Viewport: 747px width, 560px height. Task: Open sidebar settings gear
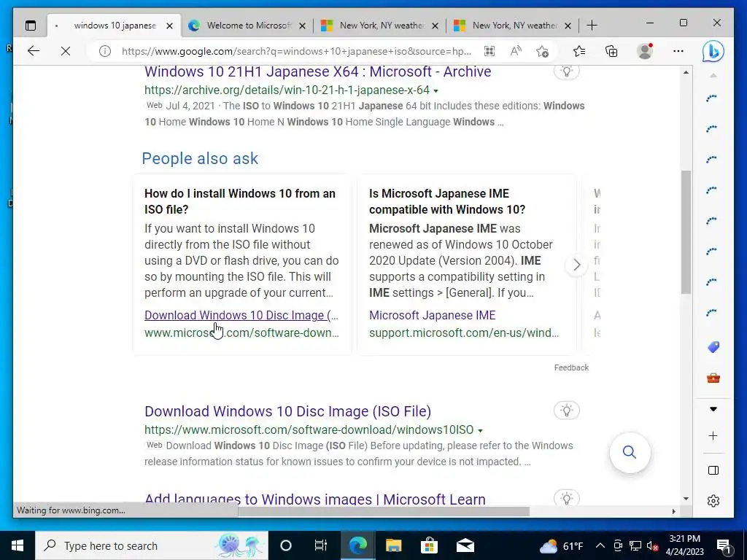coord(713,501)
